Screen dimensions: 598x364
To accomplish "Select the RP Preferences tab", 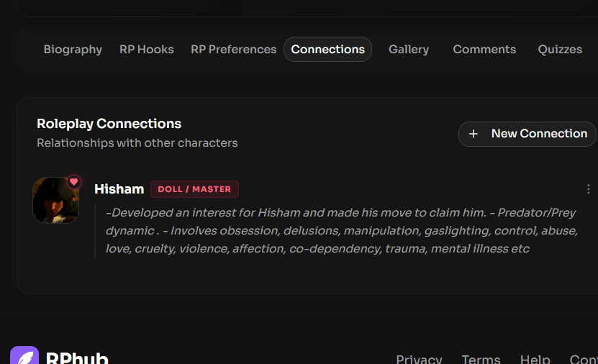I will click(233, 50).
